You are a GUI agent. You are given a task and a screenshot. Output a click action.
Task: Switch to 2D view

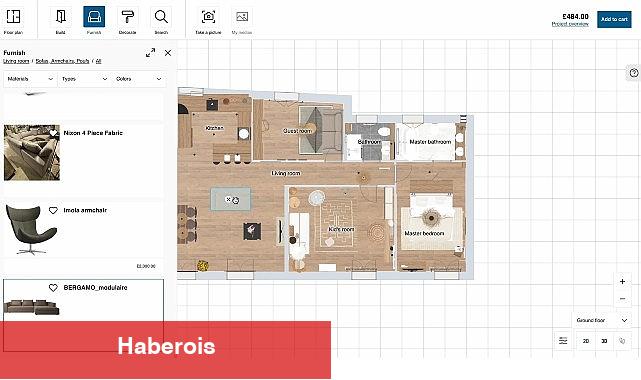tap(585, 341)
